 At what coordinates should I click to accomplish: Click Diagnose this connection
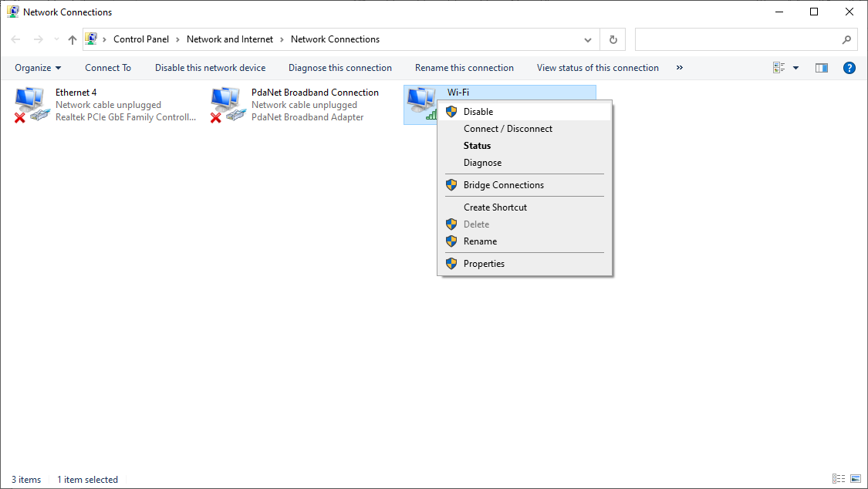340,67
